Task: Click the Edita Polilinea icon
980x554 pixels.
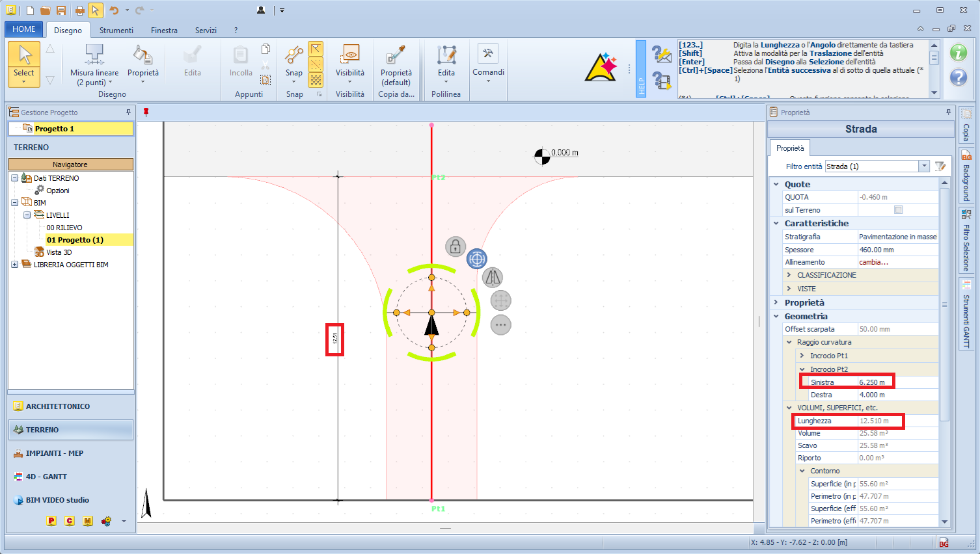Action: click(x=446, y=56)
